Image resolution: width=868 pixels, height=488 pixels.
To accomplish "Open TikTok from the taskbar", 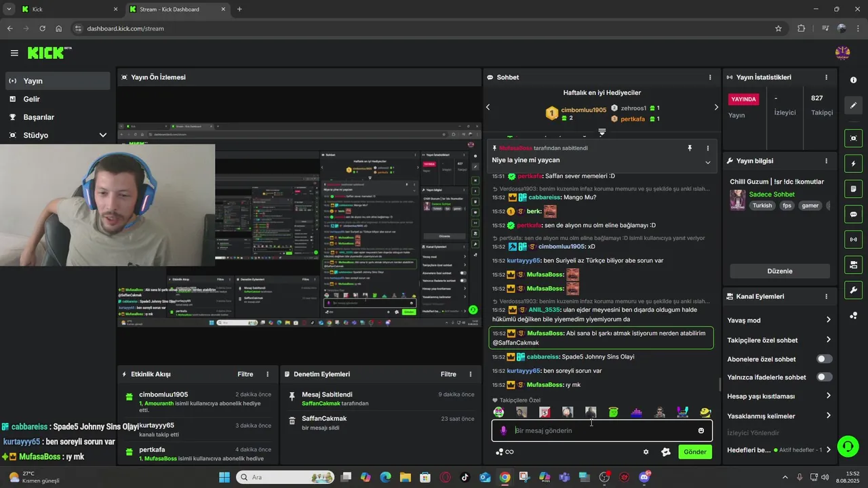I will tap(465, 477).
